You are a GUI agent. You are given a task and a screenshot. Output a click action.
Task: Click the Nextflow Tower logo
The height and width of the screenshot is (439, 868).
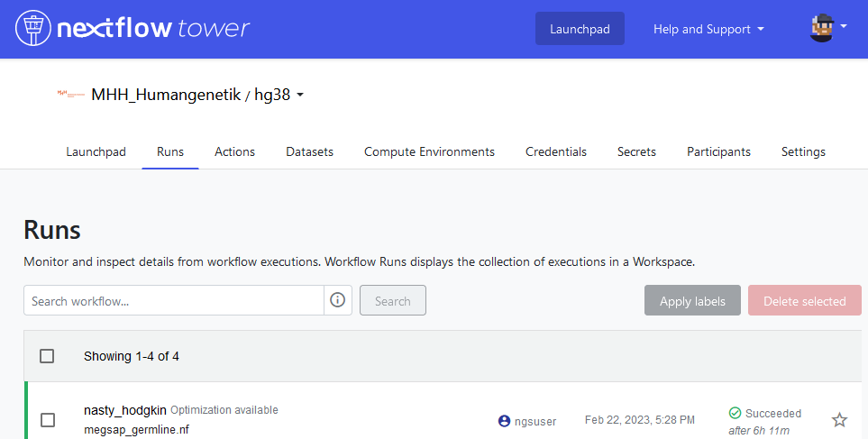click(x=132, y=29)
